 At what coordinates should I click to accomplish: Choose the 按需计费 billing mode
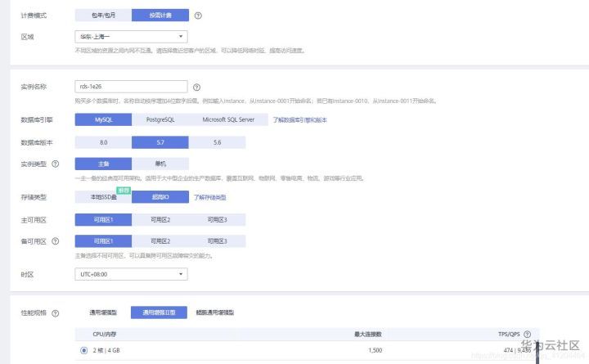160,16
